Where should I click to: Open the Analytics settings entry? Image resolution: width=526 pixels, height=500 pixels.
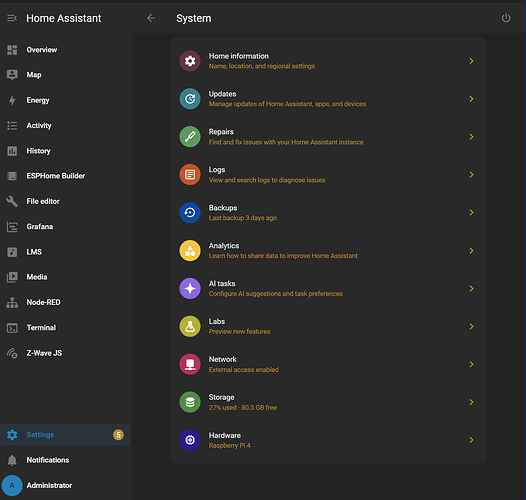(328, 251)
